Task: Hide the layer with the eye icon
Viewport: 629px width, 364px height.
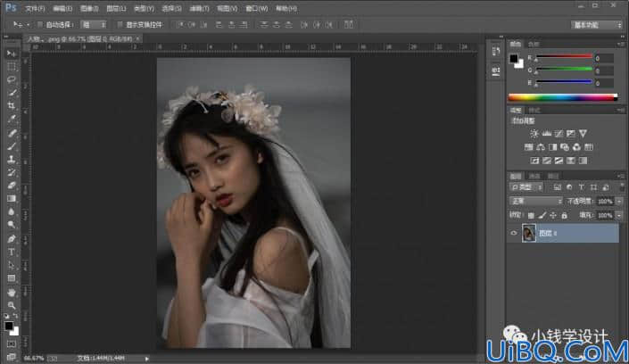Action: (x=514, y=233)
